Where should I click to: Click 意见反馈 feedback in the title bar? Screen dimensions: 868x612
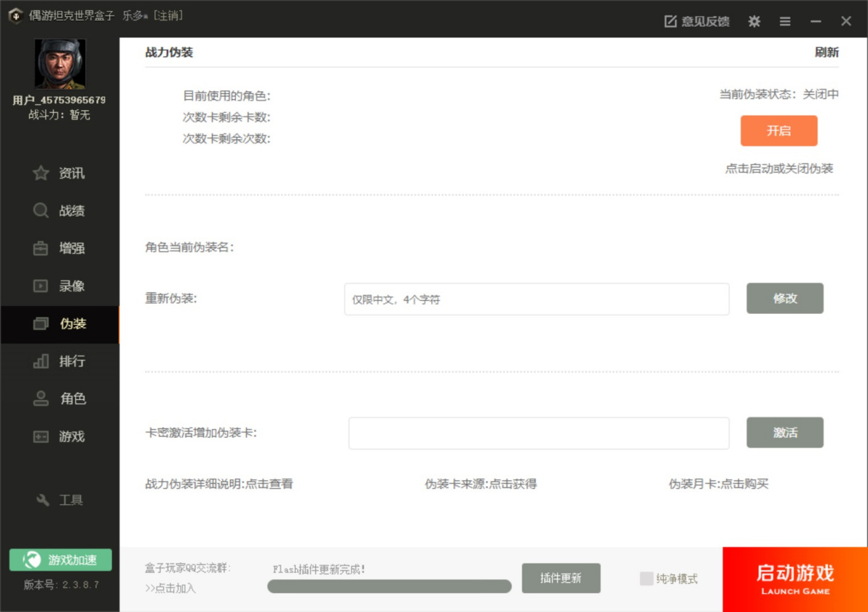click(x=697, y=22)
